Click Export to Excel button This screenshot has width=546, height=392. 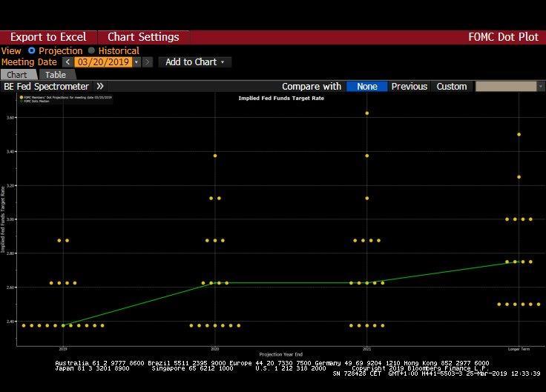[x=48, y=37]
